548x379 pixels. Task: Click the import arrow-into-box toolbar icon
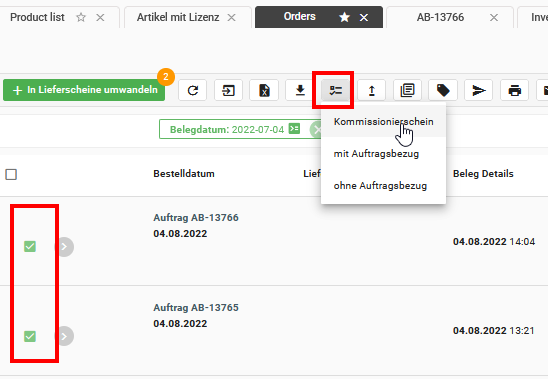pos(228,91)
